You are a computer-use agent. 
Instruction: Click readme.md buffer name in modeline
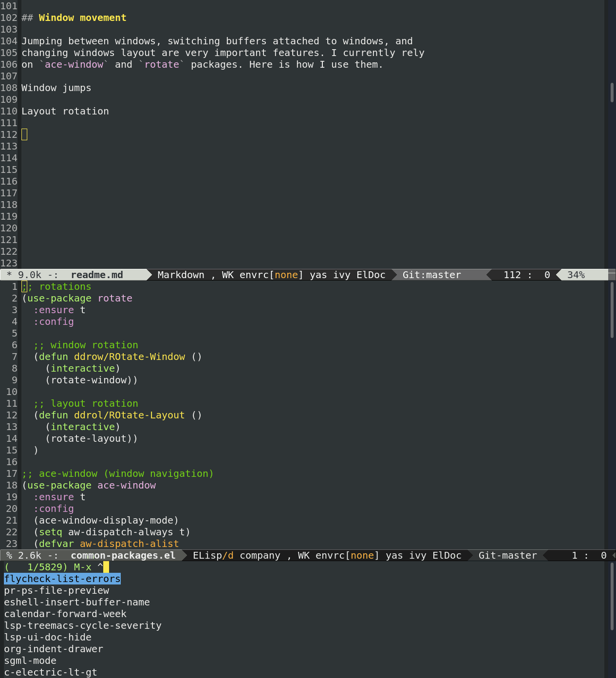pos(97,275)
